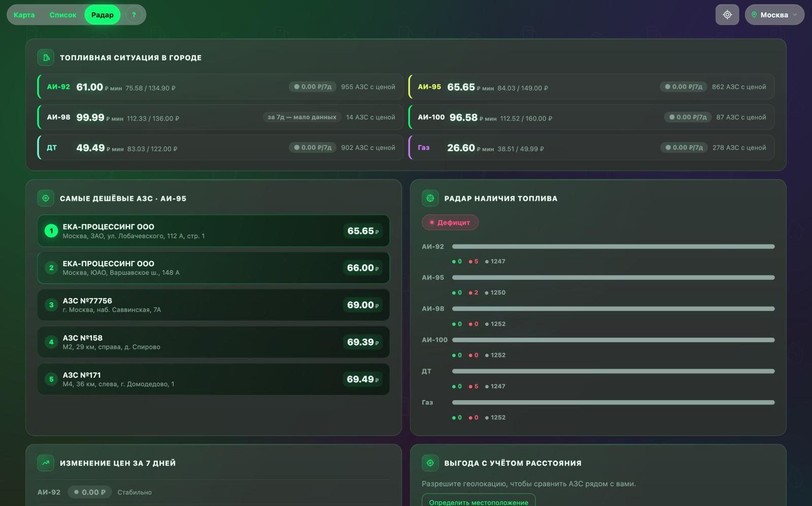
Task: Click the red count 5 under АИ-92
Action: [x=473, y=262]
